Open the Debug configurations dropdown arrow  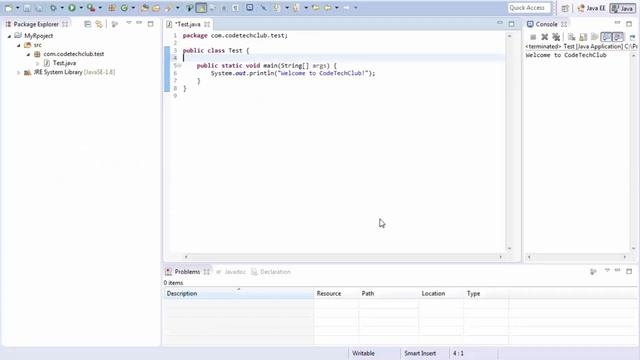[62, 8]
